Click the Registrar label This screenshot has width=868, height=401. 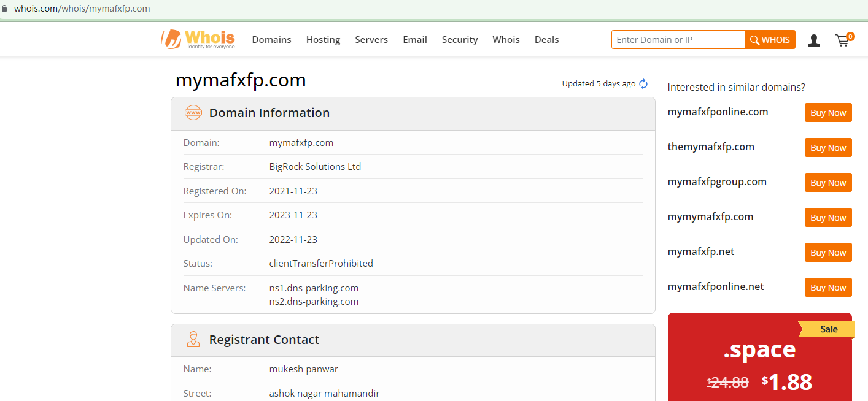point(204,167)
